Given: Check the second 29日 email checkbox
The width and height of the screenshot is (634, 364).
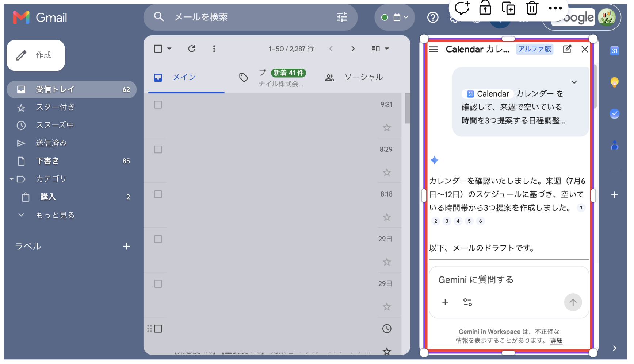Looking at the screenshot, I should [x=158, y=284].
